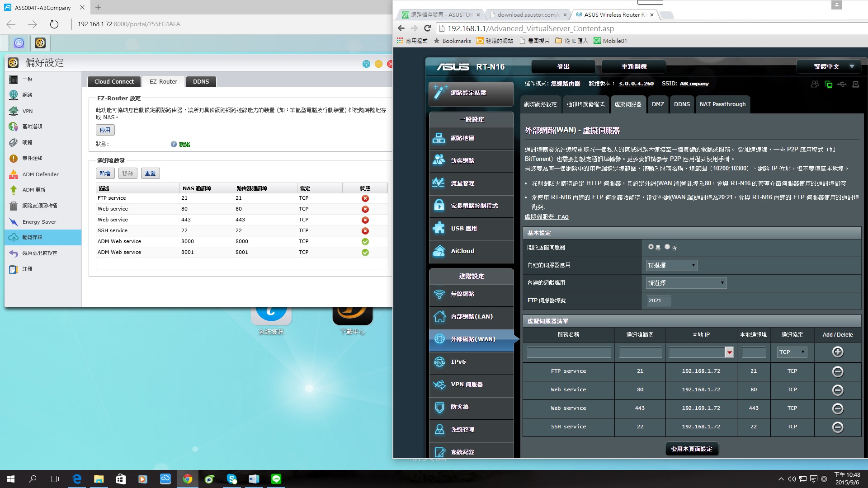Open 通訊埠觸發程式 tab in router
Screen dimensions: 868x488
(585, 104)
